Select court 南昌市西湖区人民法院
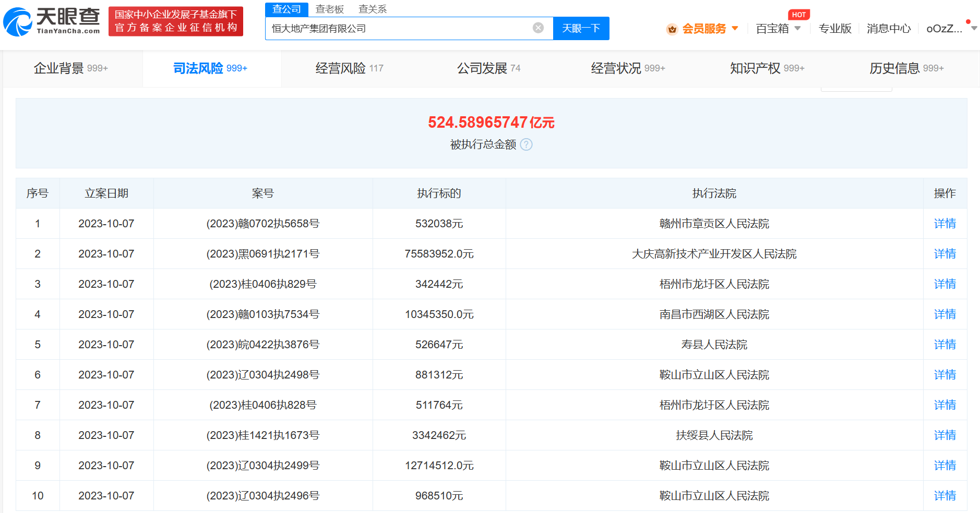Image resolution: width=980 pixels, height=513 pixels. coord(714,314)
